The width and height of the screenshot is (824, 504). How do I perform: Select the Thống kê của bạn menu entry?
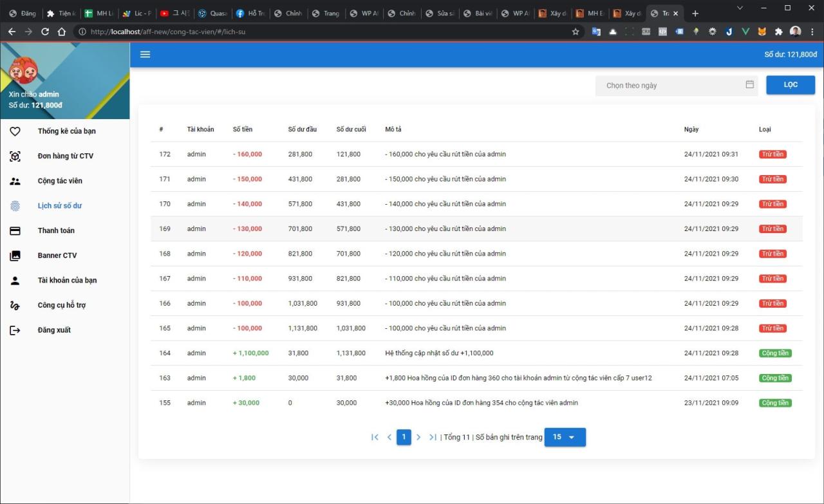tap(68, 131)
